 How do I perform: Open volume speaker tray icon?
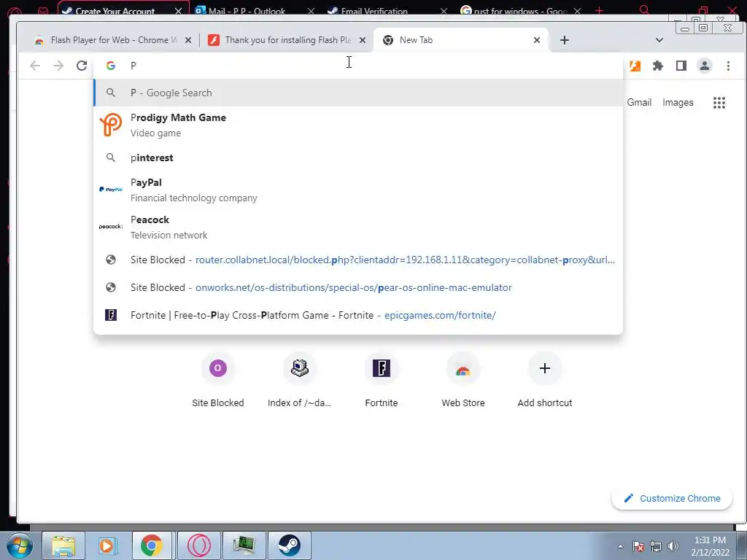(x=673, y=546)
